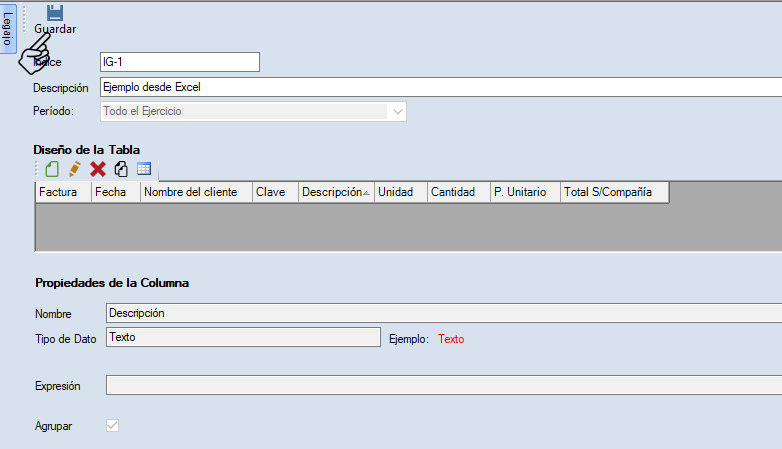Select the Total S/Compañía column header
Screen dimensions: 782x449
click(x=612, y=192)
